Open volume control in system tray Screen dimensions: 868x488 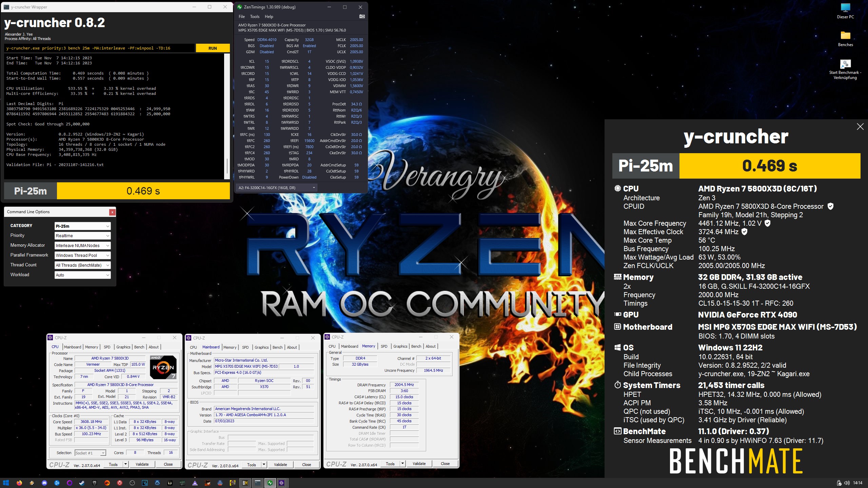tap(847, 483)
